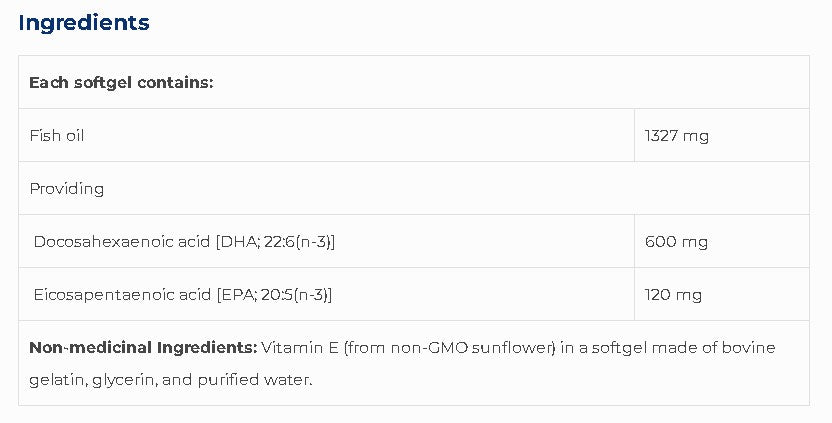Click the word "bovine" in the paragraph
832x423 pixels.
click(x=749, y=348)
